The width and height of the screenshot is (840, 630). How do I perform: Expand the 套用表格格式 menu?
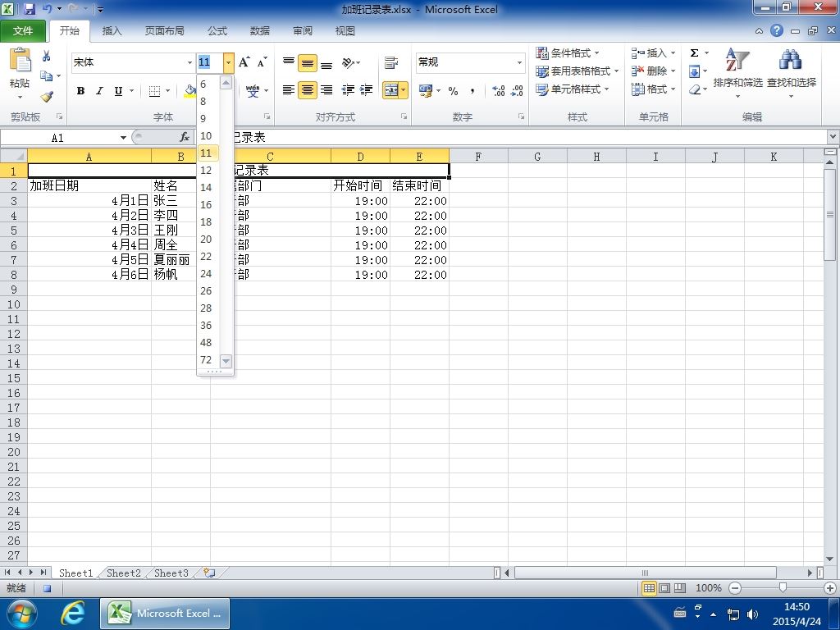click(x=577, y=71)
